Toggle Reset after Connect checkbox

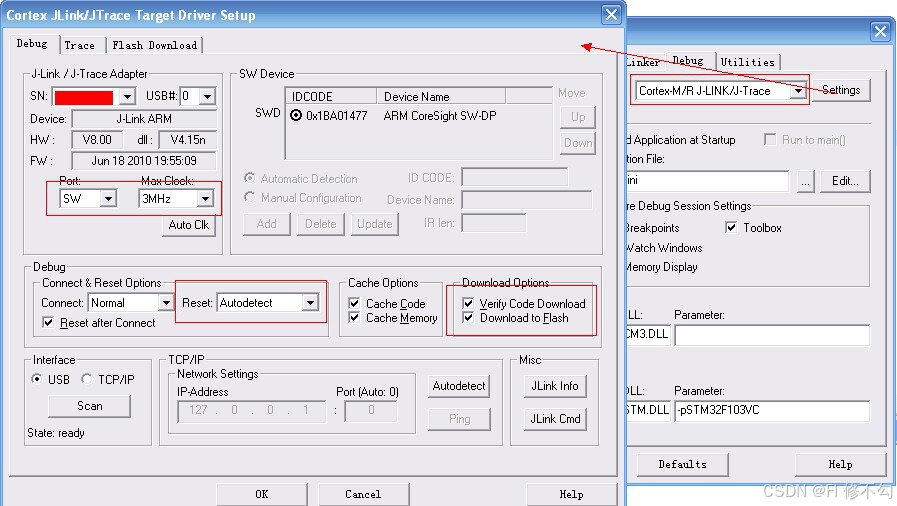coord(48,322)
